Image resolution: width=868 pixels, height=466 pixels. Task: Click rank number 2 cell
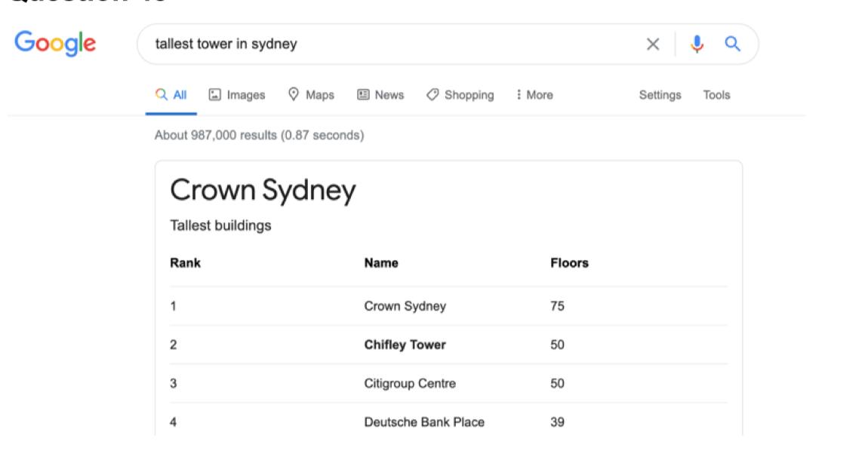[x=174, y=345]
